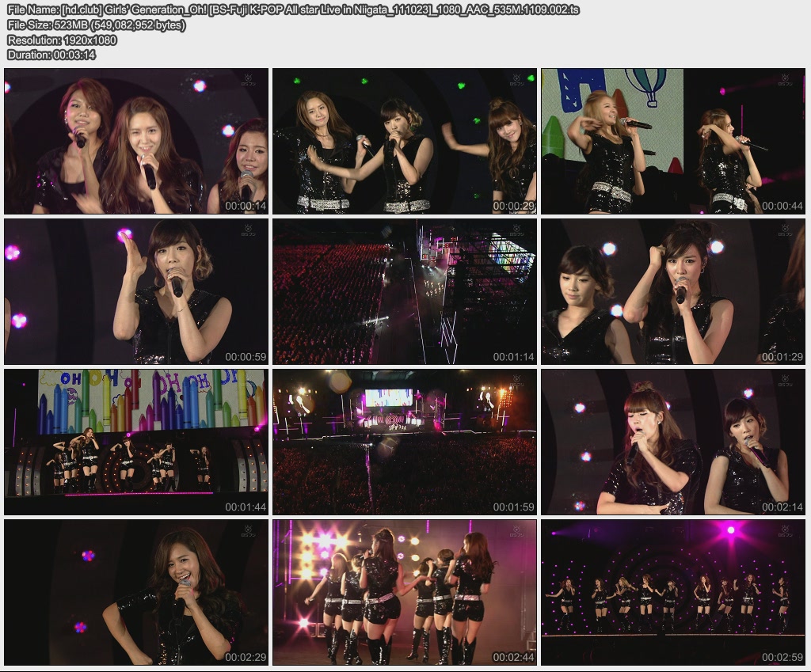Select the thumbnail stamped 00:00:44
The width and height of the screenshot is (811, 672).
(x=673, y=141)
